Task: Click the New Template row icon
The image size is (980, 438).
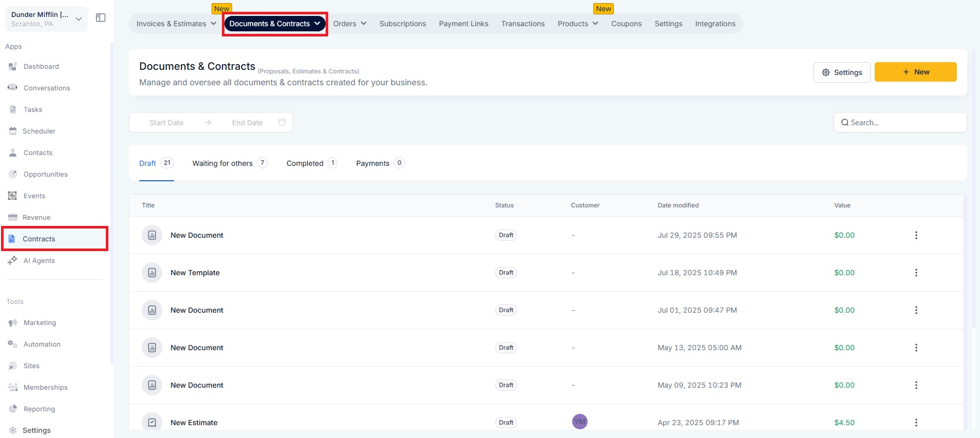Action: click(152, 273)
